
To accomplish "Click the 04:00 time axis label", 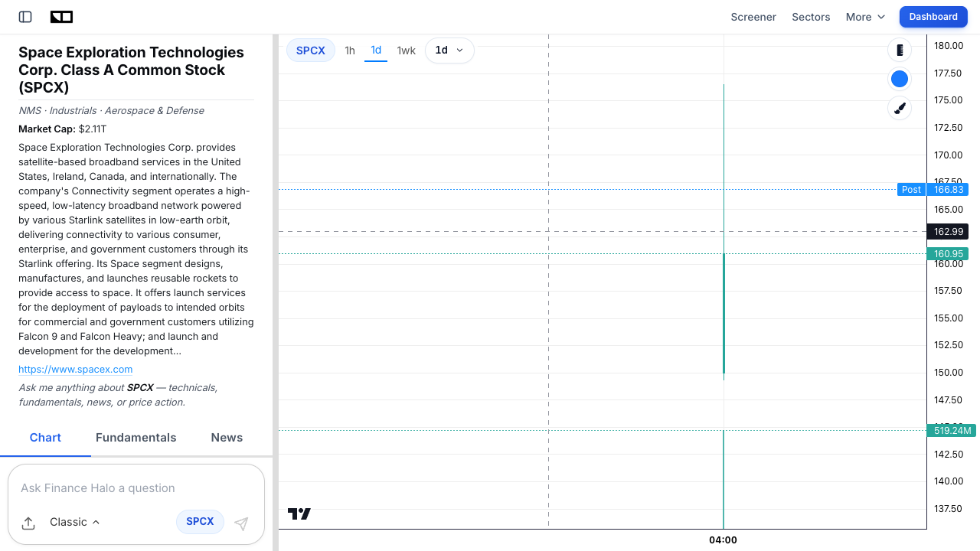I will pos(723,540).
